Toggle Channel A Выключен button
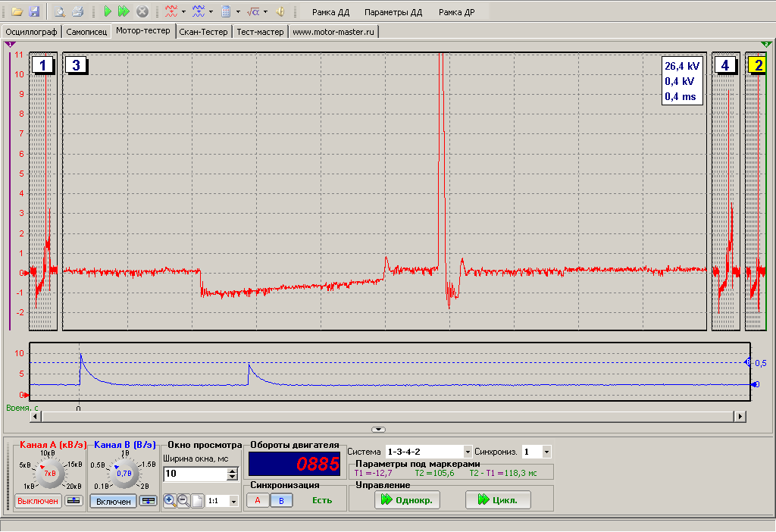 38,501
